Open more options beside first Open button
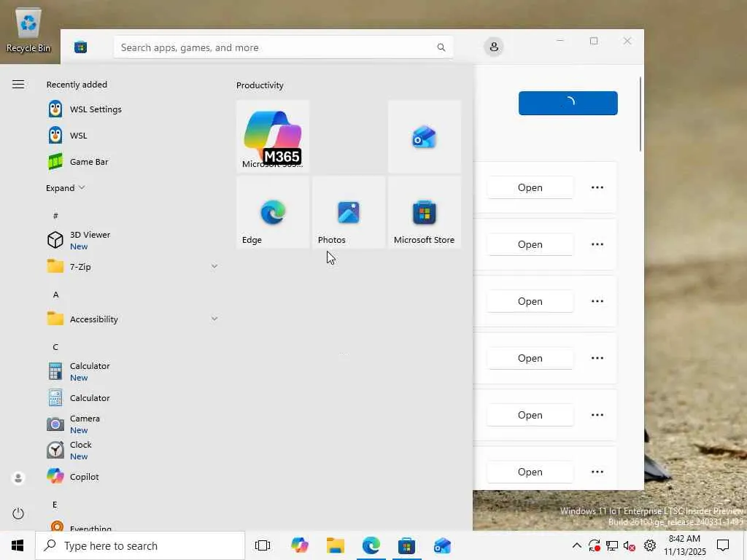Screen dimensions: 747x560 coord(597,187)
